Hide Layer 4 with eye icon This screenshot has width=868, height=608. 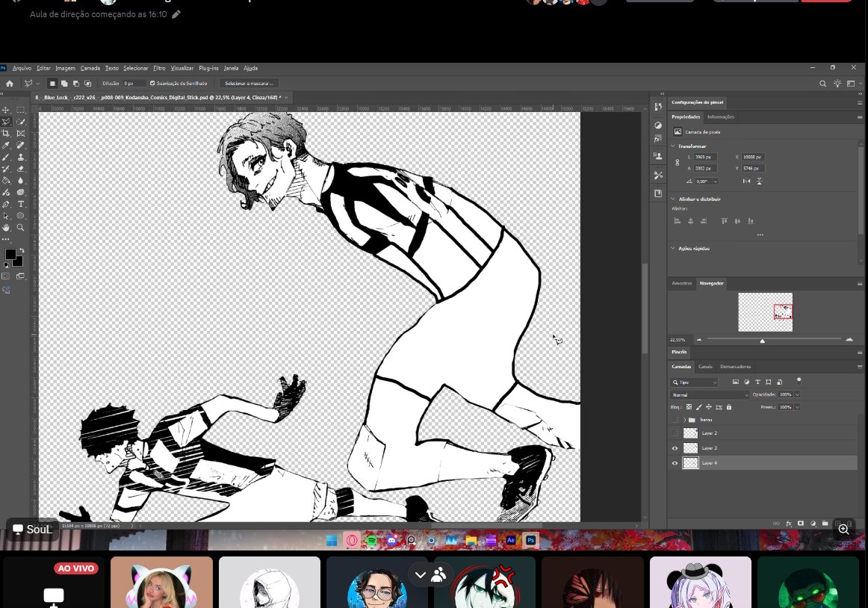pos(675,464)
